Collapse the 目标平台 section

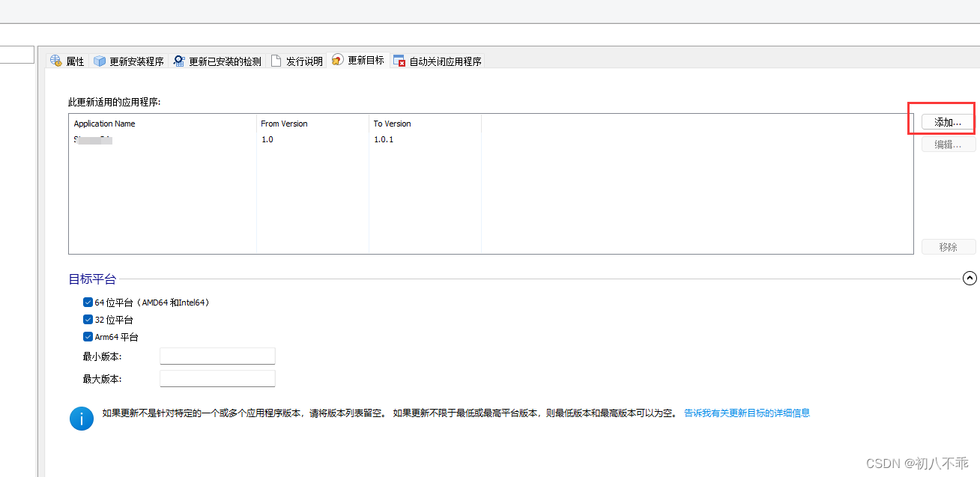coord(970,279)
